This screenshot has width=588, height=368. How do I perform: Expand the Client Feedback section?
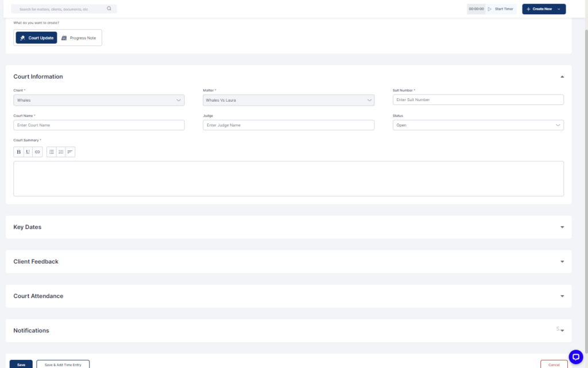(x=562, y=262)
